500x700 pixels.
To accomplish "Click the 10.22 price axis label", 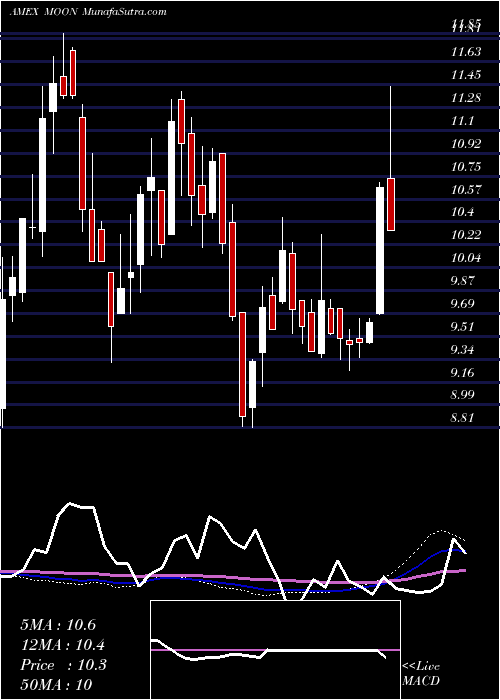I will click(x=466, y=235).
